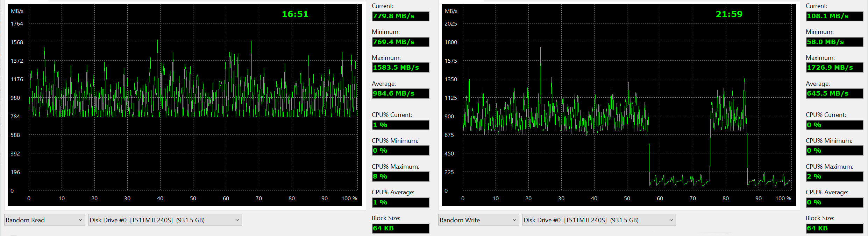Click the right 64 KB block size field

click(834, 228)
